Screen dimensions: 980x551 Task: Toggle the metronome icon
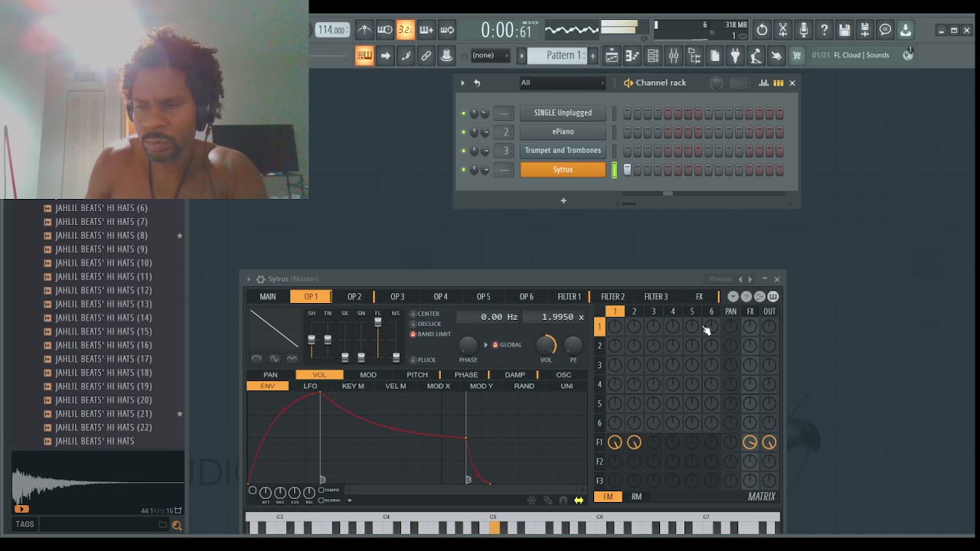(x=364, y=30)
